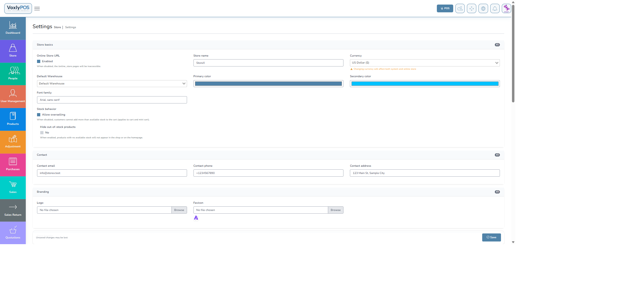Open the Purchases sidebar section
Viewport: 644px width, 305px height.
(13, 165)
